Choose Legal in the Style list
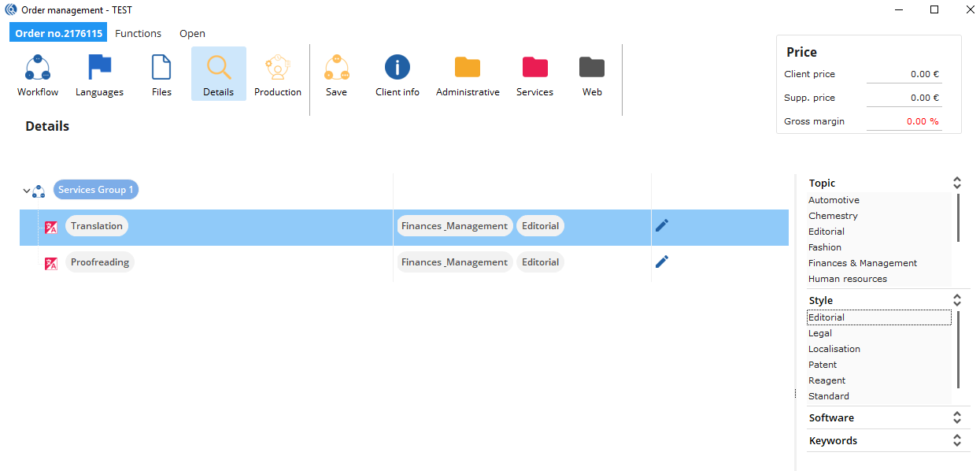The height and width of the screenshot is (471, 980). click(820, 333)
